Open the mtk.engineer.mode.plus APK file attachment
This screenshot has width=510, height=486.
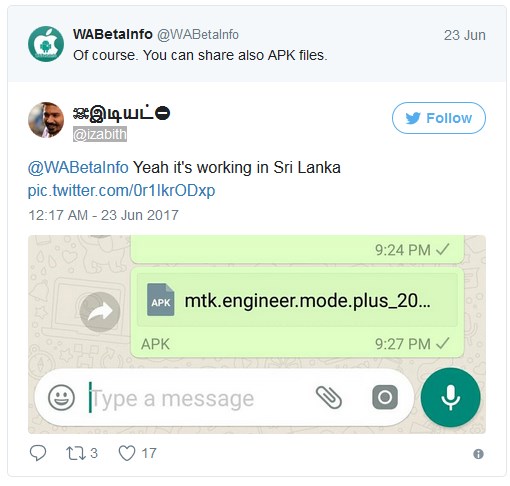tap(297, 300)
